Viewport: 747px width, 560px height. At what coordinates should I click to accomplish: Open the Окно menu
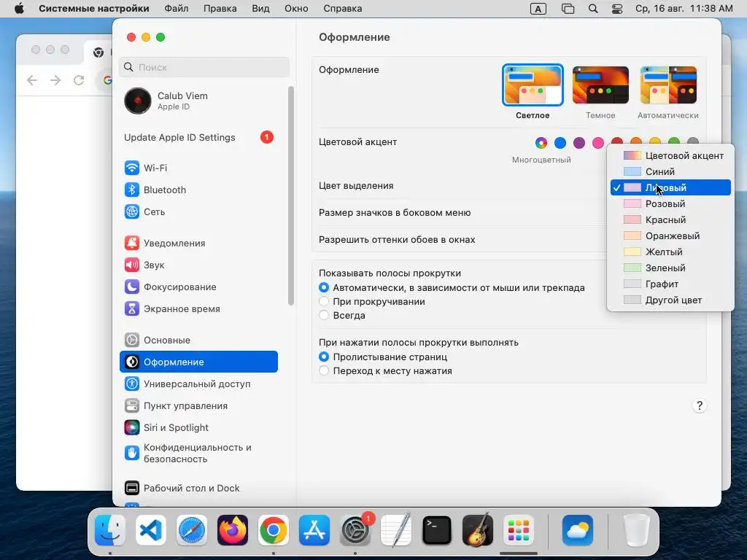[296, 9]
